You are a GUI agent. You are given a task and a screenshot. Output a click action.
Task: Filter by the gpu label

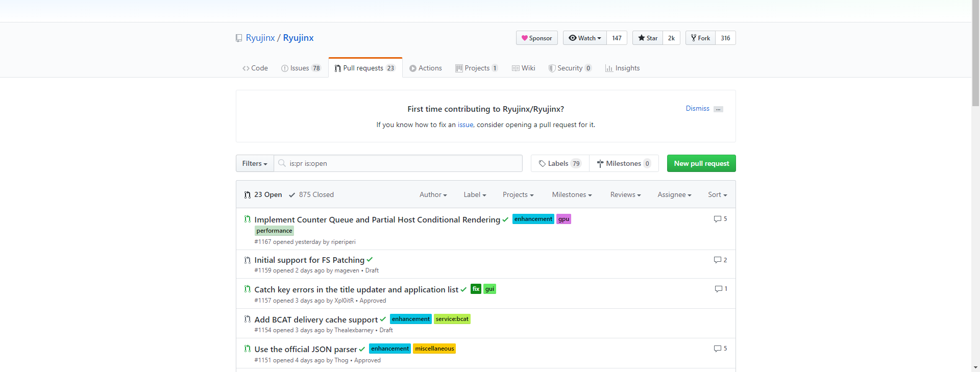[563, 219]
